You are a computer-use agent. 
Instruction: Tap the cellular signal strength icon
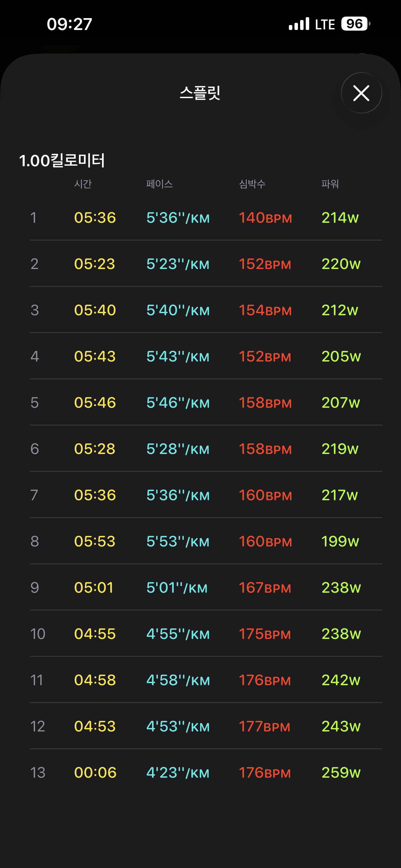(299, 24)
